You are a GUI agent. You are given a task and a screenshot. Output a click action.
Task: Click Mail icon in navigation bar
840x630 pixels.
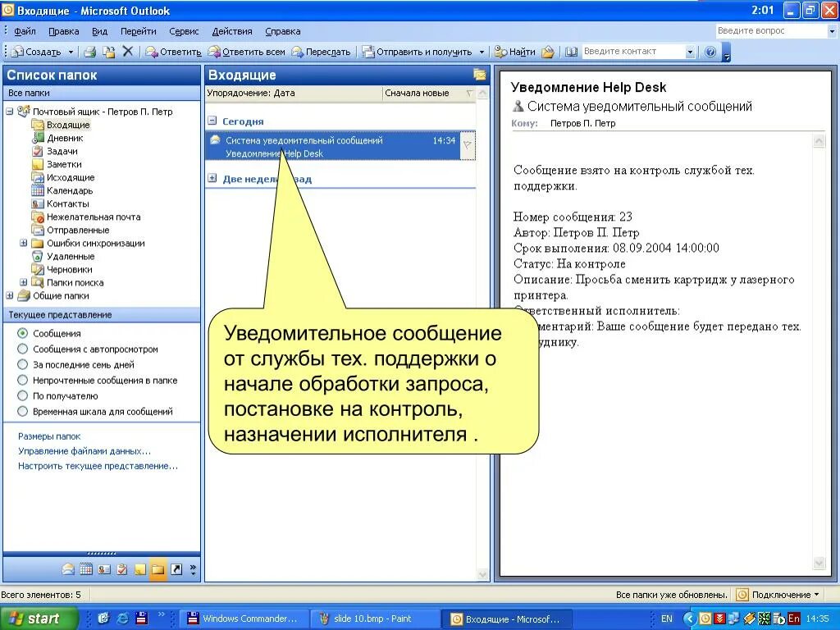click(x=67, y=569)
